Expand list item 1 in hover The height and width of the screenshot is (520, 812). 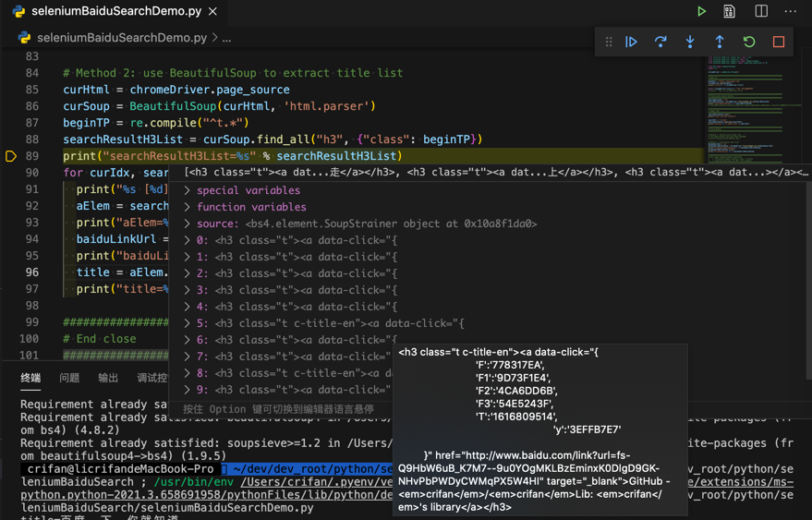(x=187, y=257)
